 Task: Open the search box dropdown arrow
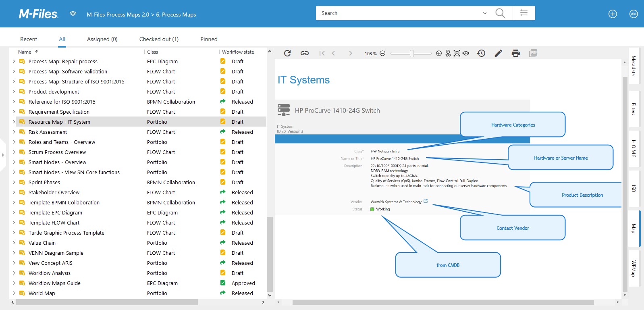(x=485, y=13)
